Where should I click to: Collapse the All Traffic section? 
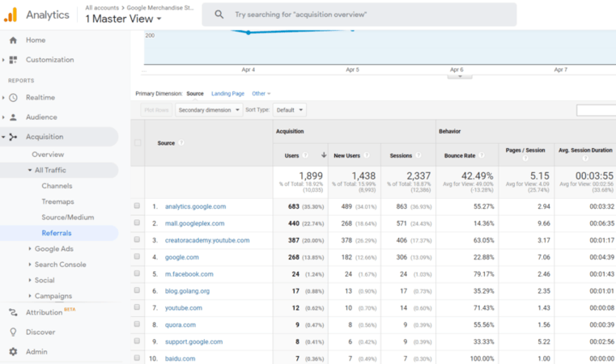click(30, 170)
